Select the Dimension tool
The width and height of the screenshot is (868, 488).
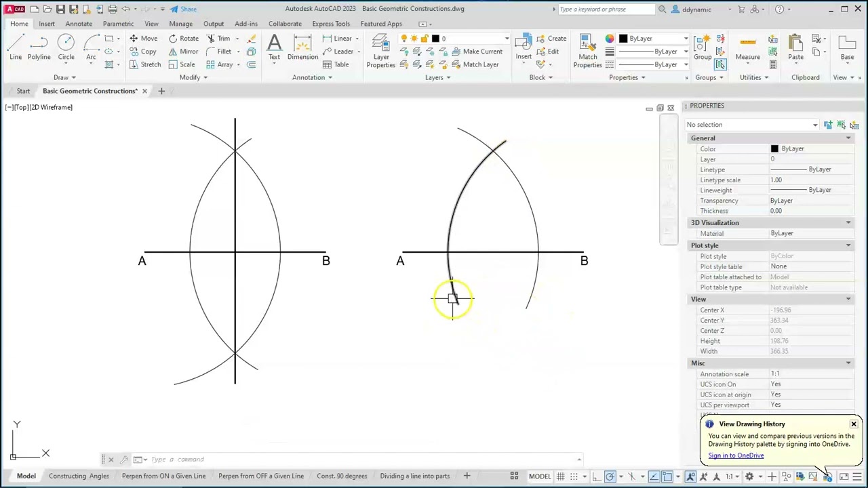pos(302,47)
